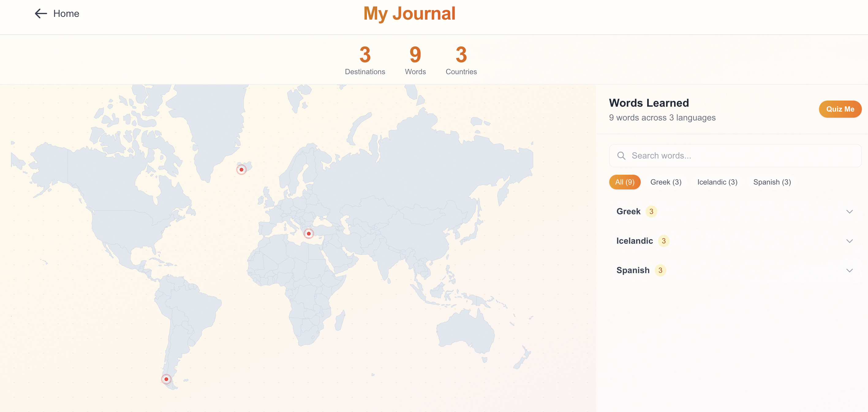The height and width of the screenshot is (412, 868).
Task: Toggle the Greek (3) filter chip
Action: coord(666,182)
